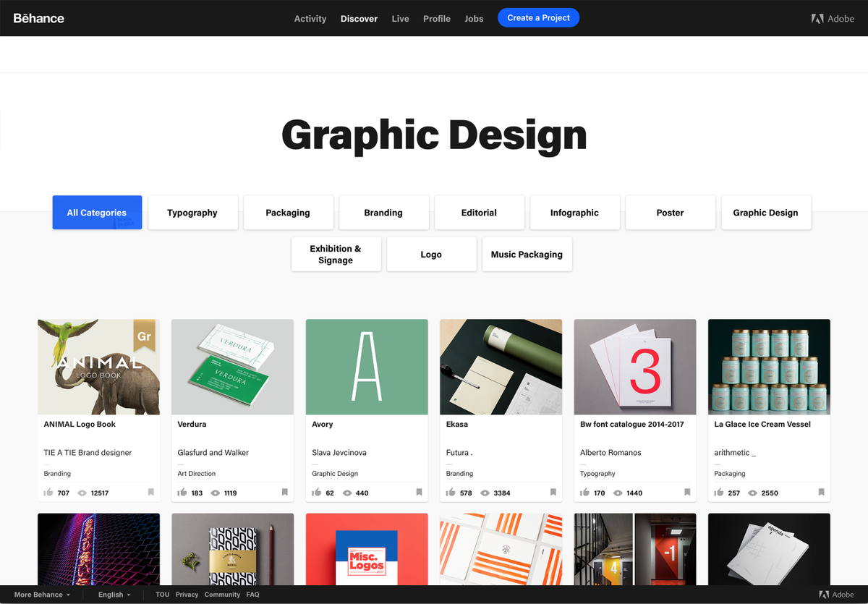This screenshot has height=604, width=868.
Task: Bookmark the Avory project
Action: (x=419, y=493)
